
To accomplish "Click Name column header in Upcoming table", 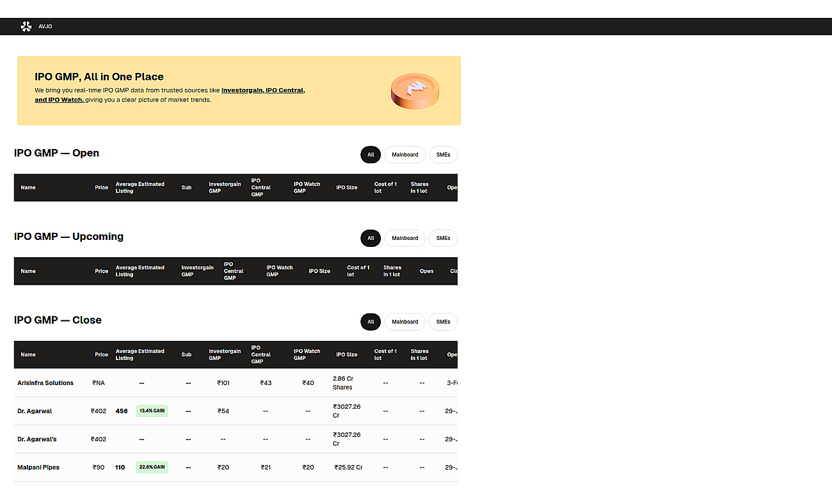I will 28,271.
